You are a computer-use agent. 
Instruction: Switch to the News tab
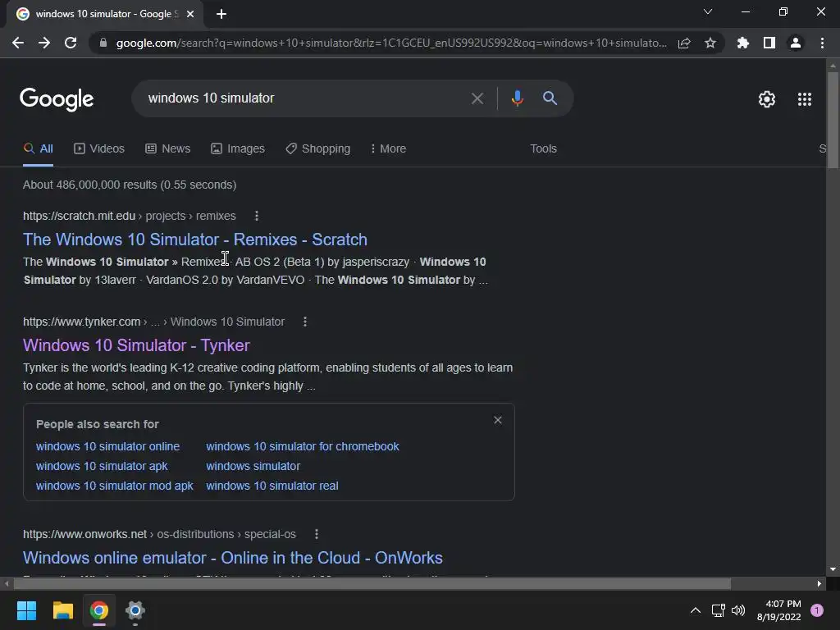click(x=167, y=149)
